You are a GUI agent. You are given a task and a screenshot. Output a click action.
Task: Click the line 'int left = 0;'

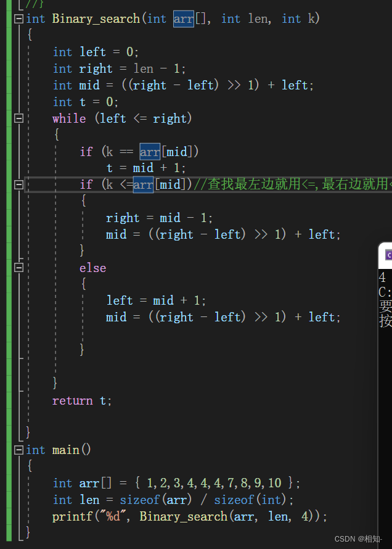click(96, 52)
